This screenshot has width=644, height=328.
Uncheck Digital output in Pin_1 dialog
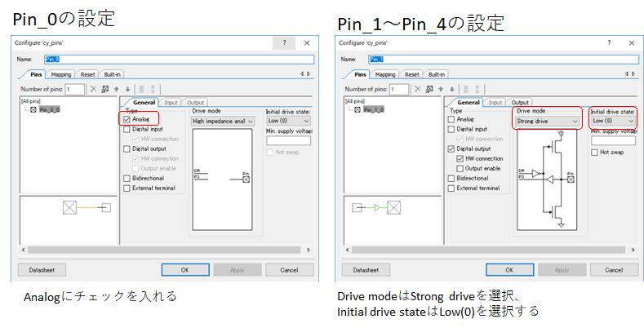pos(451,149)
